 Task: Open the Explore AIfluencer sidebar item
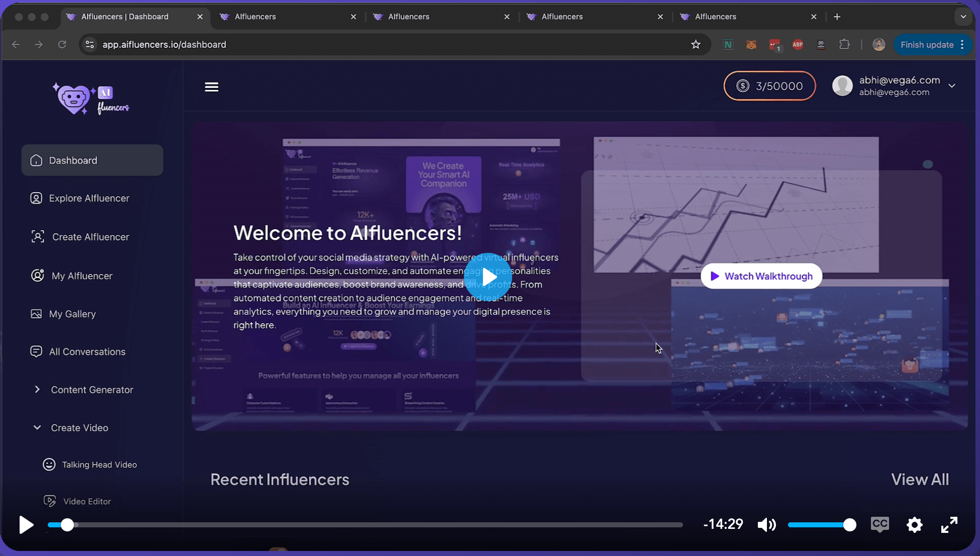(89, 198)
